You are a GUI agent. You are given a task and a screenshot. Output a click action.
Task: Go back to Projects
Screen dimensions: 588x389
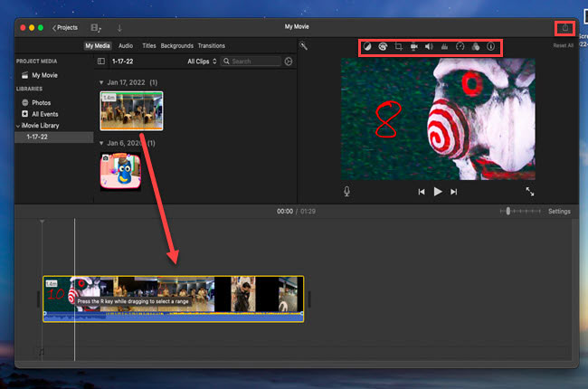point(65,28)
